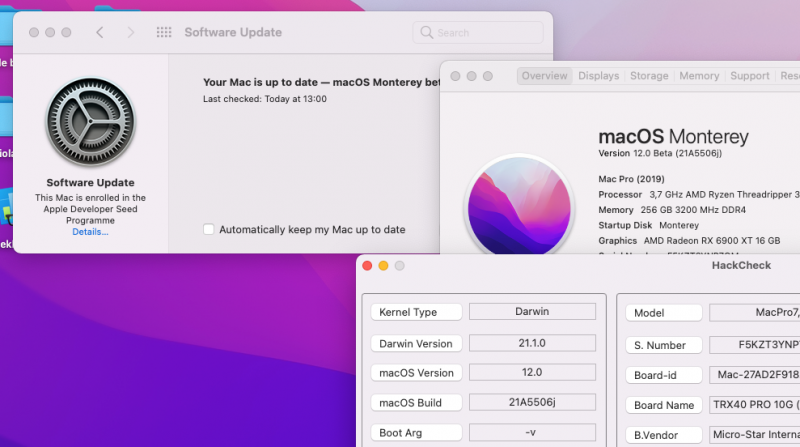Viewport: 800px width, 447px height.
Task: Open the Memory tab
Action: 699,76
